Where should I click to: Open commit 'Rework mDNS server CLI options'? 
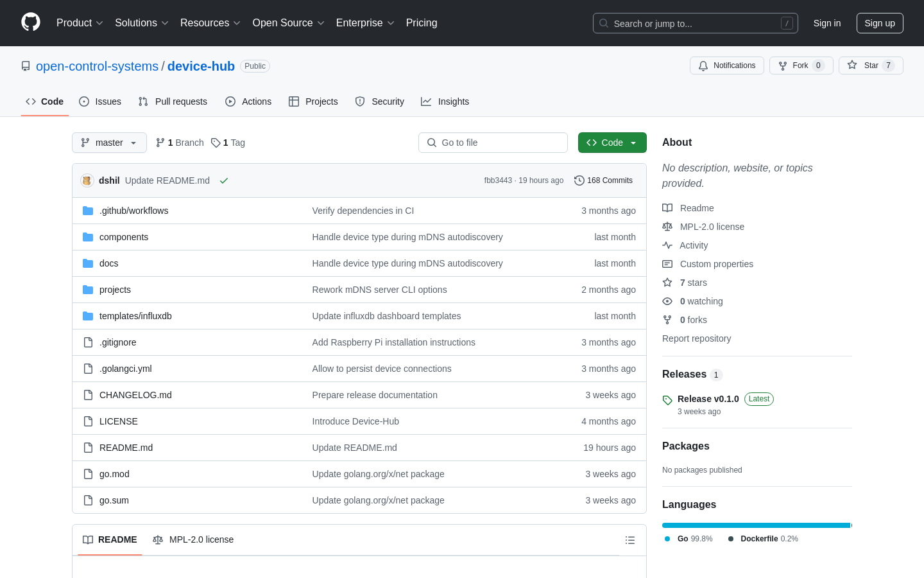pos(380,290)
